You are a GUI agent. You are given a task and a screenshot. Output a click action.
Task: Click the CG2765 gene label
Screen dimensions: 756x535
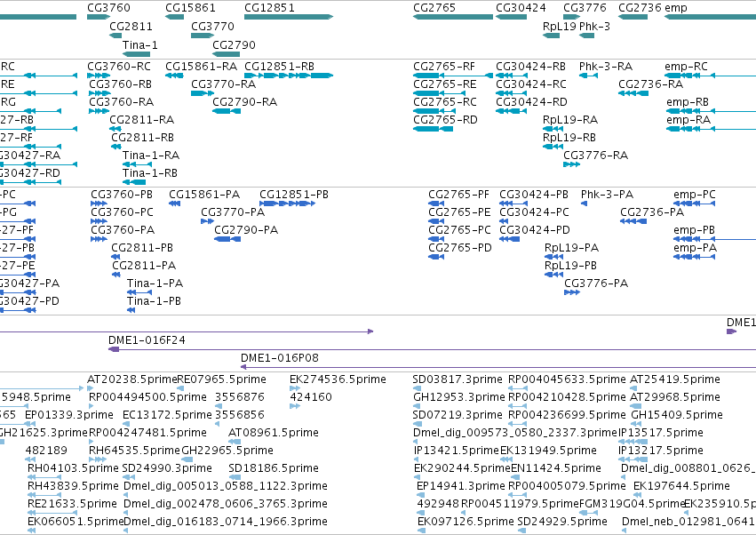[434, 8]
